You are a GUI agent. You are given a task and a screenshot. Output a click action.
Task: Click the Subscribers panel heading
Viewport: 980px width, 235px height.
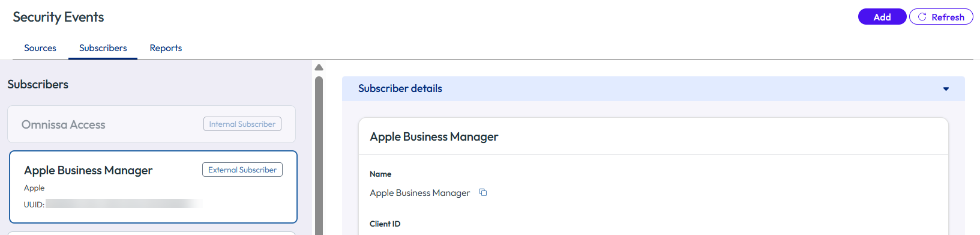pos(38,84)
